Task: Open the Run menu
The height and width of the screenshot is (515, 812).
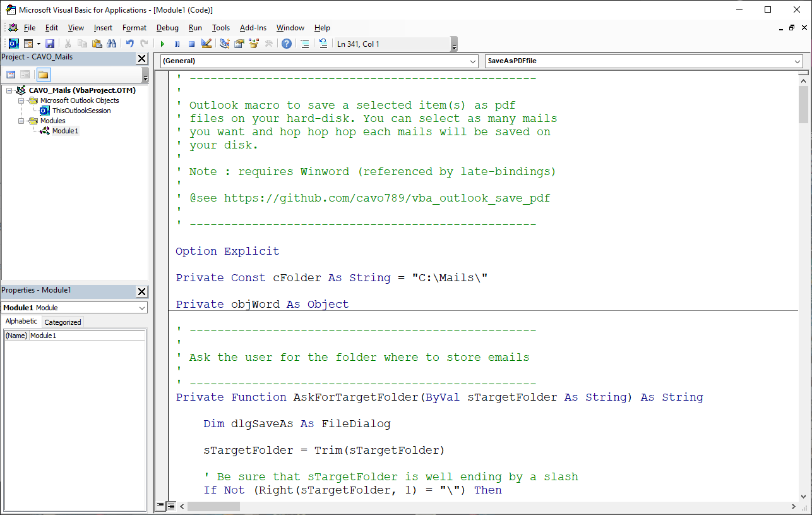Action: coord(195,28)
